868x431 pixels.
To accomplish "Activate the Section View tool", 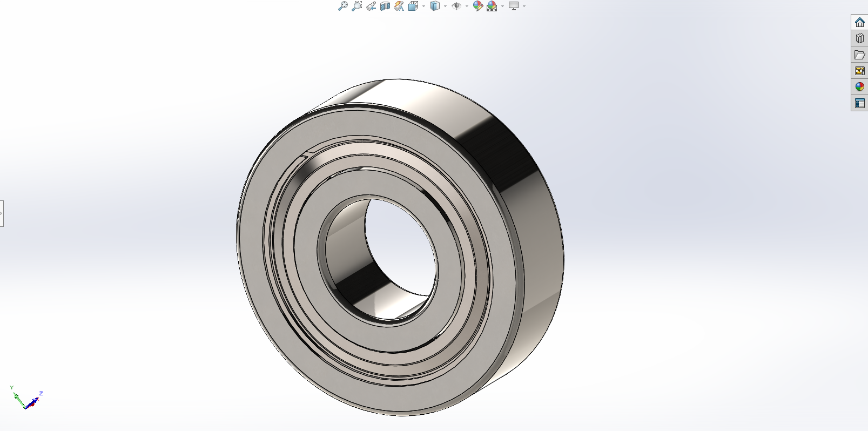I will coord(385,6).
